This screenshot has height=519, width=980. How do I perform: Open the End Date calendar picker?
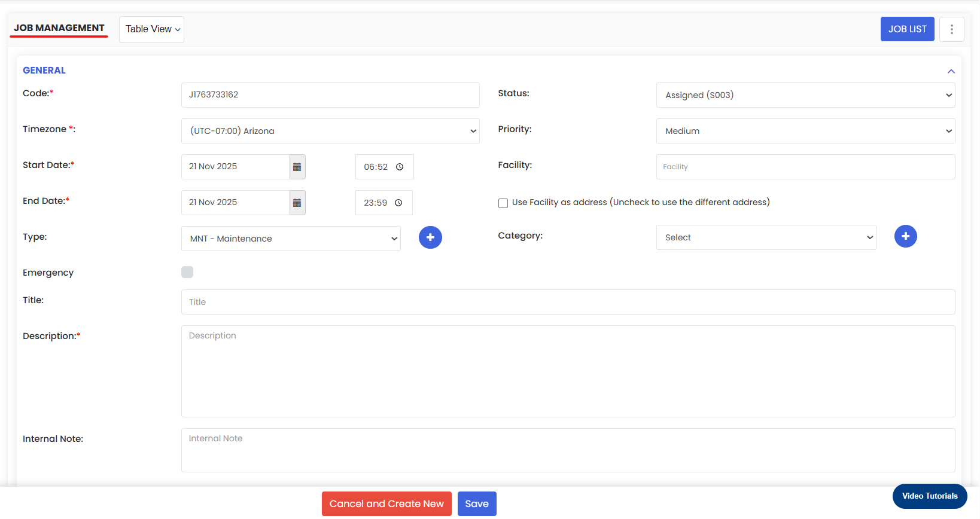(x=297, y=203)
